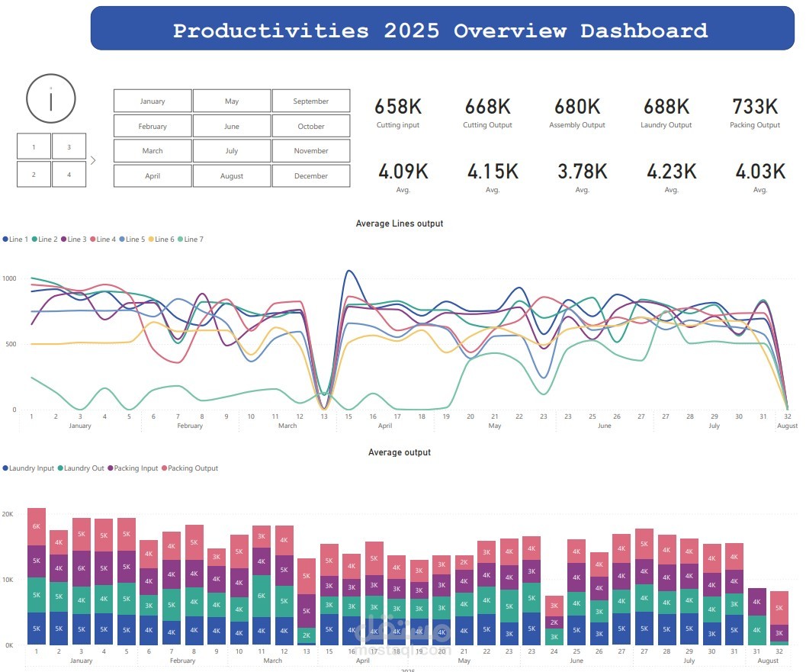
Task: Select the Line 1 legend marker
Action: pos(5,239)
